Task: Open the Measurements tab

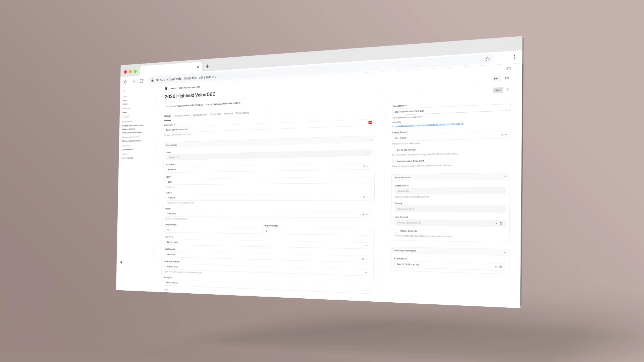Action: pyautogui.click(x=200, y=115)
